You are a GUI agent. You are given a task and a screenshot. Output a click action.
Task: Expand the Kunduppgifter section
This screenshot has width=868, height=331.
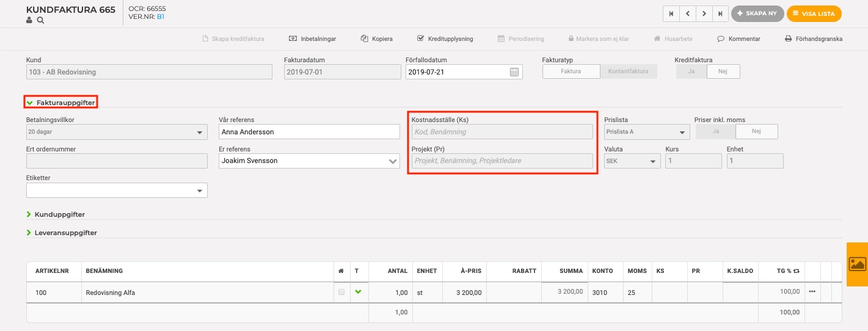pyautogui.click(x=56, y=214)
